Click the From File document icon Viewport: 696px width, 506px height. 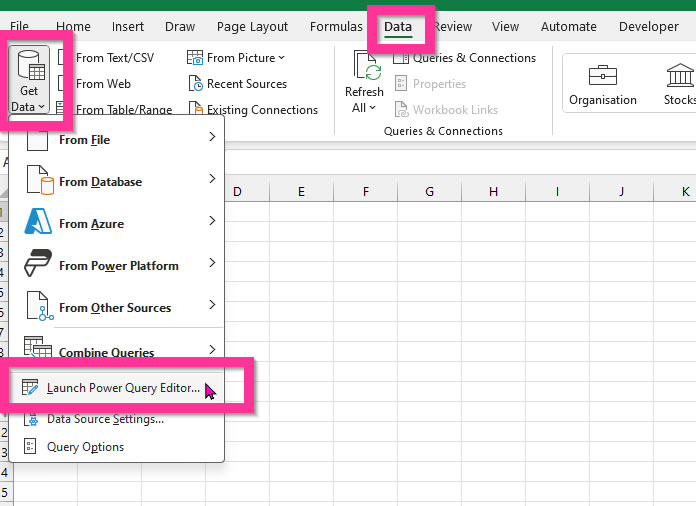37,140
